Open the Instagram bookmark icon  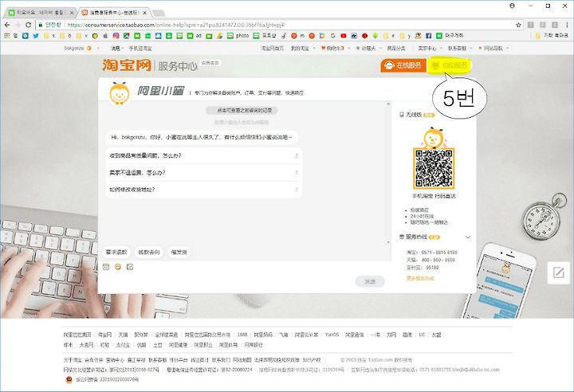tap(116, 36)
